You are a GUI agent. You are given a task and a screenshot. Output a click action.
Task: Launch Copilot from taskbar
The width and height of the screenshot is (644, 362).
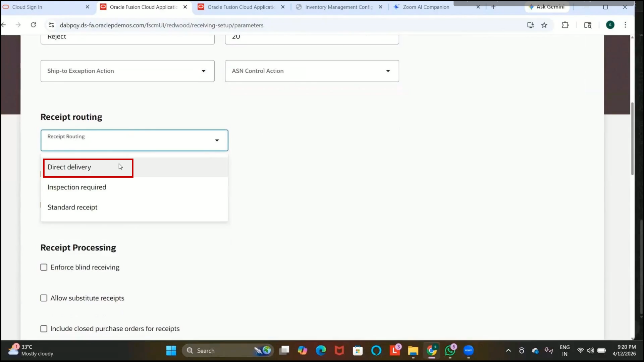[x=303, y=351]
